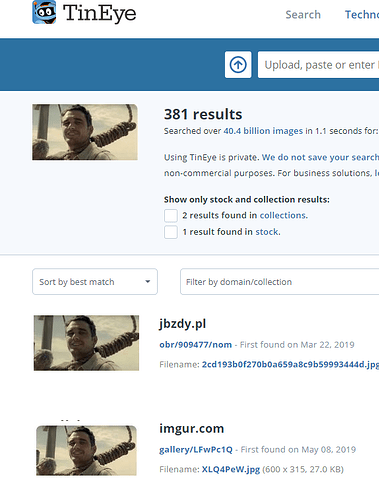Viewport: 379px width, 500px height.
Task: Open the Sort by best match dropdown
Action: click(95, 282)
